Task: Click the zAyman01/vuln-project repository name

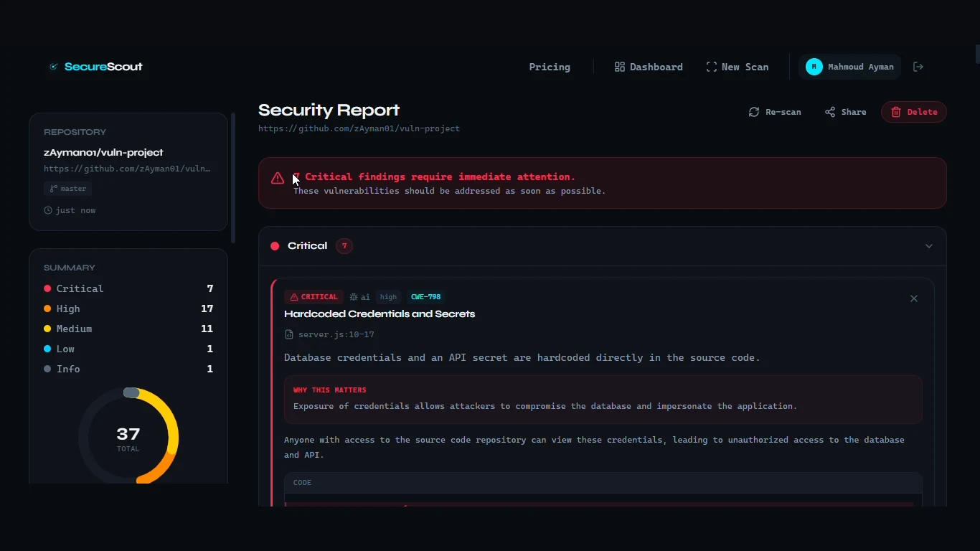Action: [103, 152]
